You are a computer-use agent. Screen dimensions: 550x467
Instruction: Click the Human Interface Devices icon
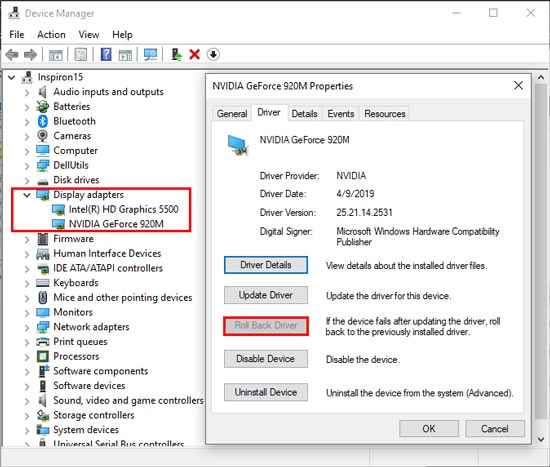pos(42,254)
